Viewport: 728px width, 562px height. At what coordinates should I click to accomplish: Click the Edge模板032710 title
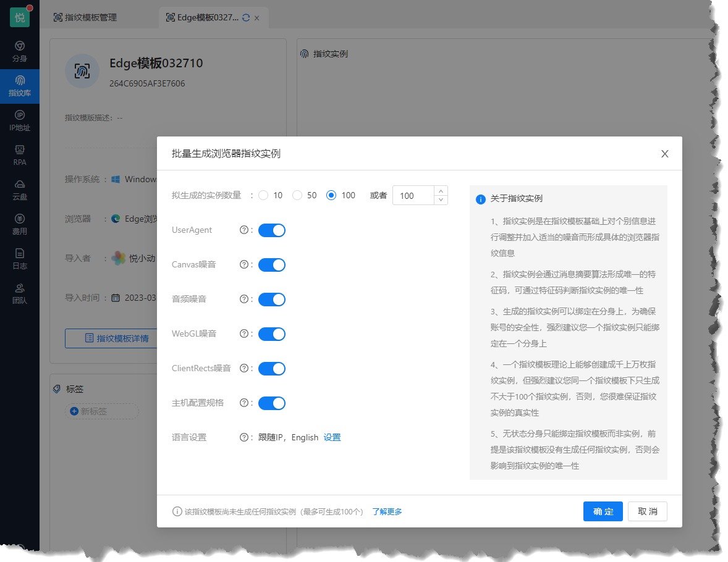156,63
